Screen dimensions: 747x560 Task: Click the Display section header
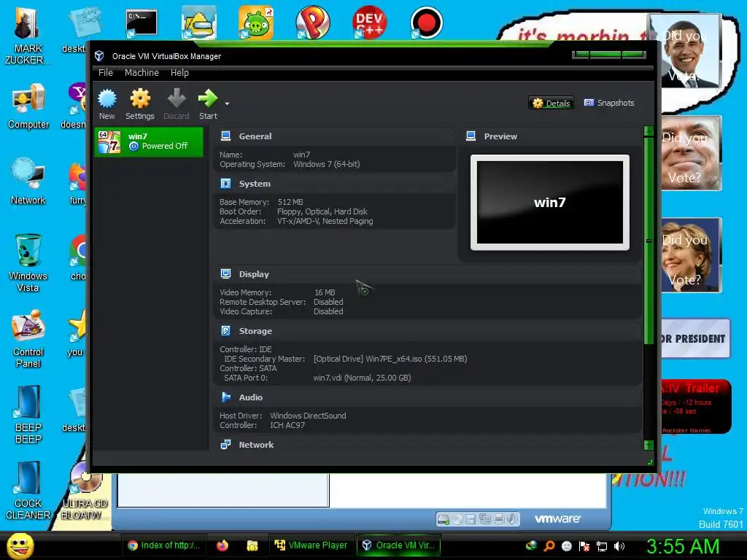click(254, 274)
